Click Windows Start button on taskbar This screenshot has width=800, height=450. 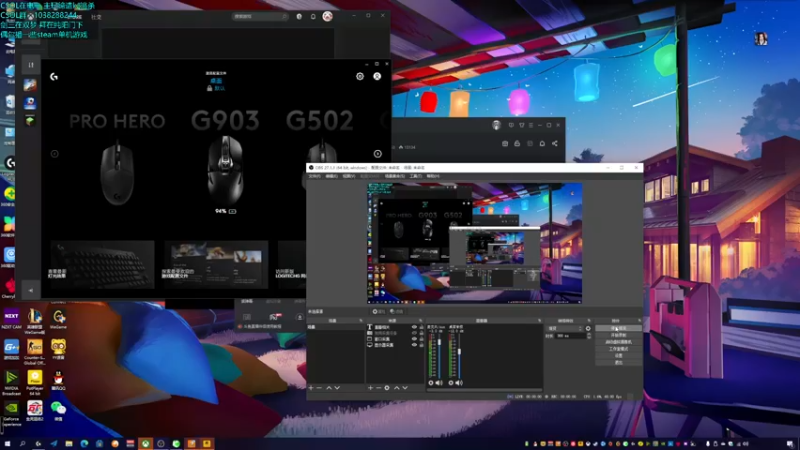point(7,444)
